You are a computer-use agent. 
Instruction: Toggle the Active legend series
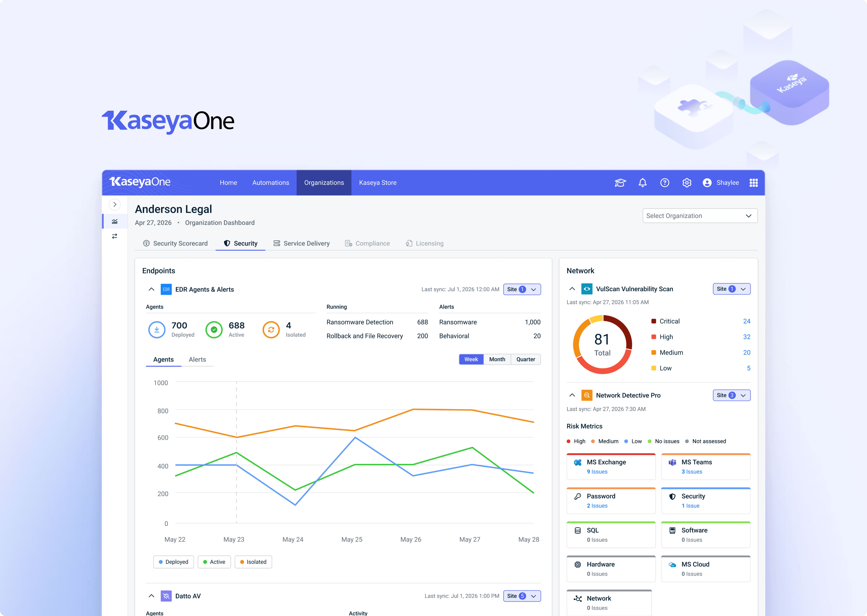(214, 562)
